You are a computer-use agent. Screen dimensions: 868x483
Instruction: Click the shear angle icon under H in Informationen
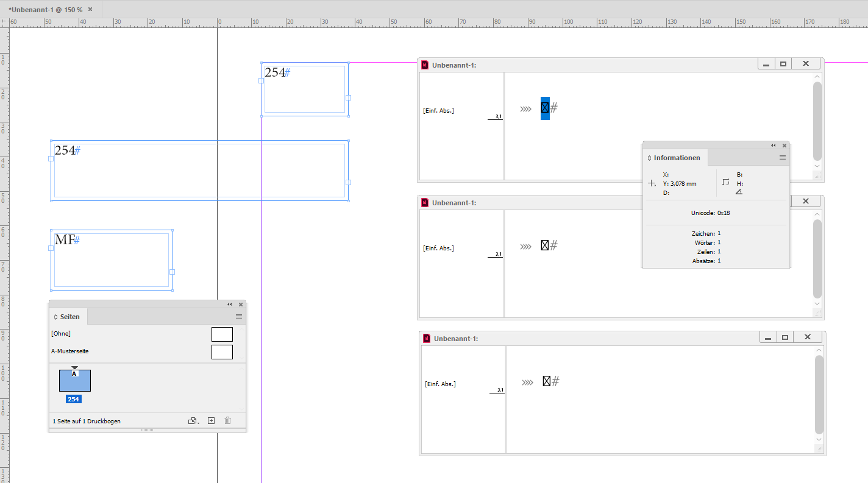pos(738,191)
